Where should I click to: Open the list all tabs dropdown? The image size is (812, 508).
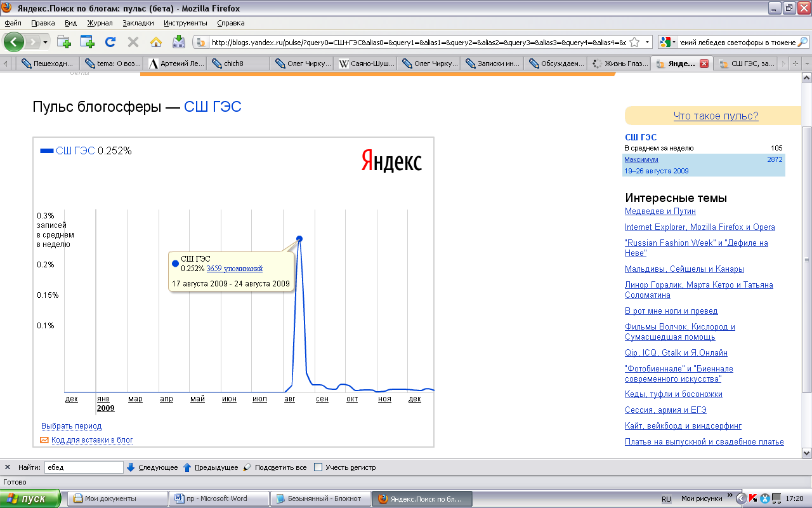pos(807,63)
